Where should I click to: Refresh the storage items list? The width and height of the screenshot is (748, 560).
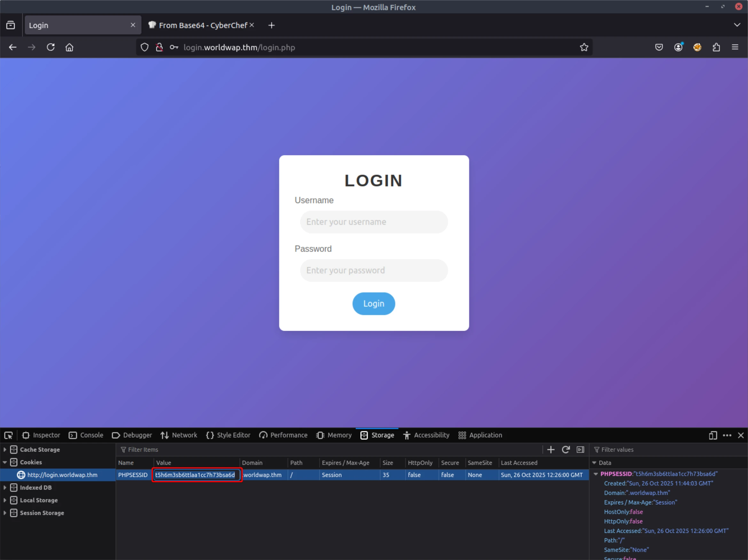pyautogui.click(x=566, y=449)
